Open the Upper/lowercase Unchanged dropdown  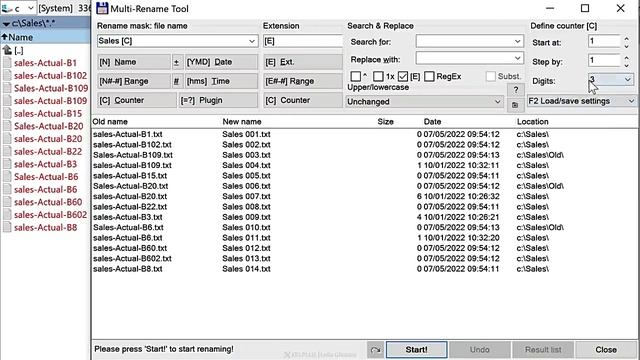coord(497,102)
